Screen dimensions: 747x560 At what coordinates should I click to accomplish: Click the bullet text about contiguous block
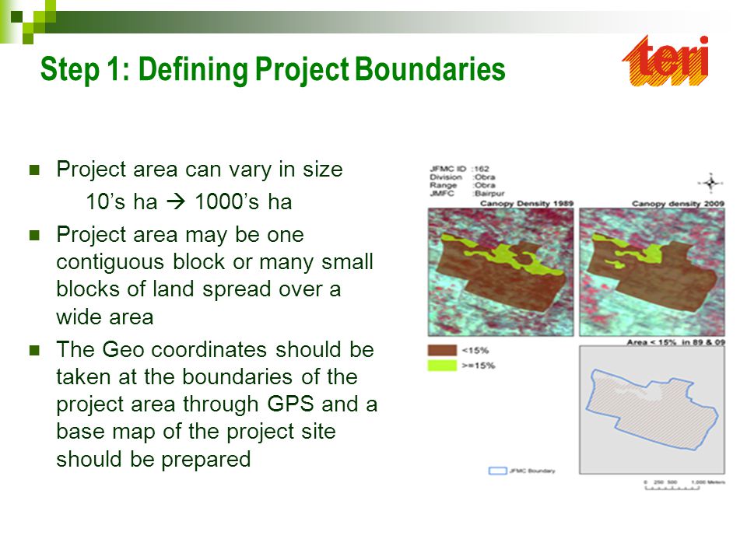point(215,275)
